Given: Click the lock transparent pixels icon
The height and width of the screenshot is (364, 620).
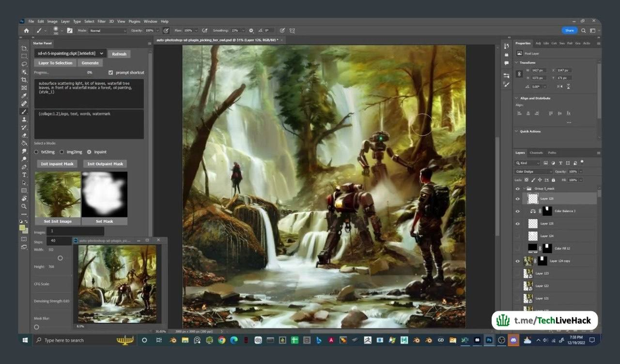Looking at the screenshot, I should [x=527, y=180].
